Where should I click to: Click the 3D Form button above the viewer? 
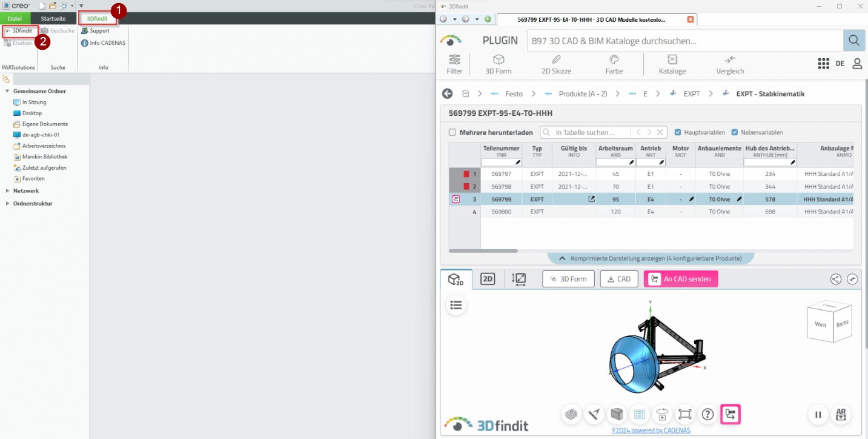tap(568, 279)
